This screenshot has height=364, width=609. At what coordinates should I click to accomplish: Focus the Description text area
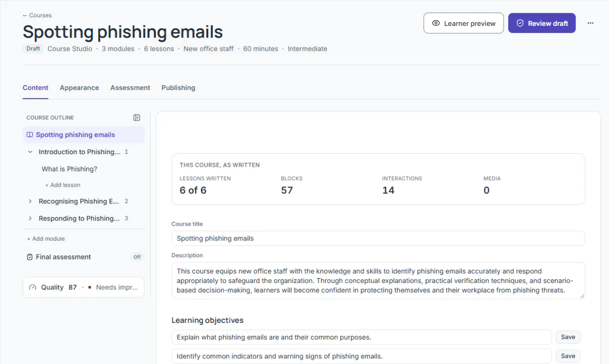pos(378,281)
